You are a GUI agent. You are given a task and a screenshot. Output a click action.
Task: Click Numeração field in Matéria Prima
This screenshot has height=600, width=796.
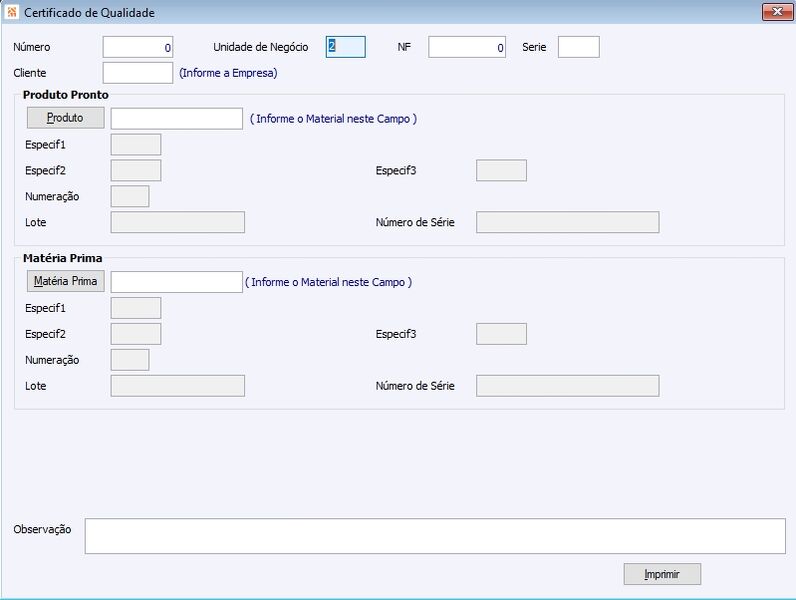(130, 360)
